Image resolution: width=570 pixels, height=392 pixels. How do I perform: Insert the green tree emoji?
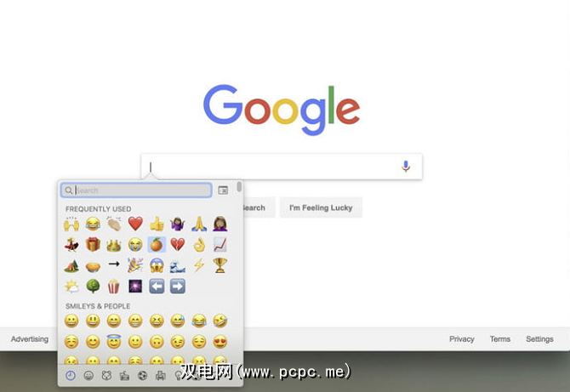pos(93,287)
